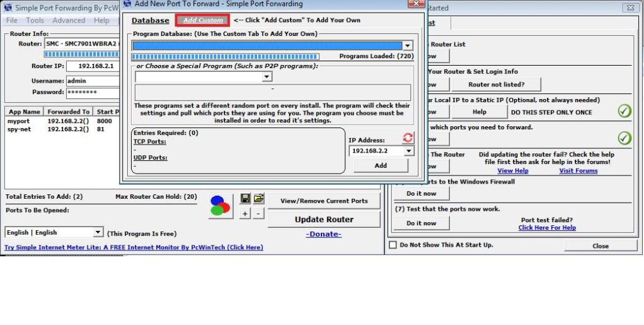
Task: Click Max Router Can Hold (20) text
Action: coord(156,197)
